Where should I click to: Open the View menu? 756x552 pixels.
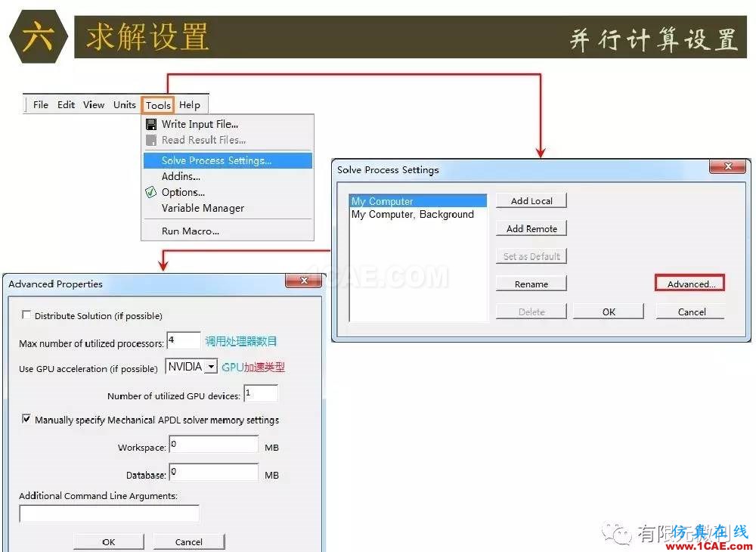(x=94, y=104)
